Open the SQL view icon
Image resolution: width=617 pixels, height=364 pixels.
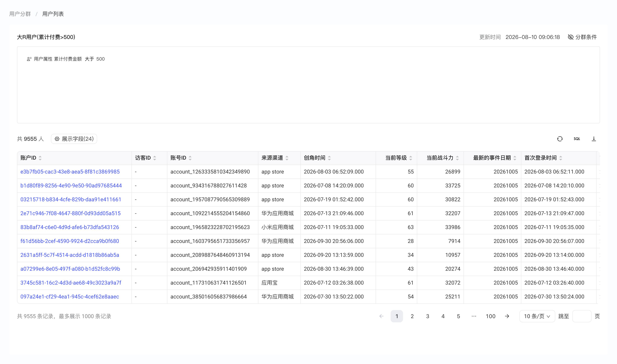pos(577,139)
